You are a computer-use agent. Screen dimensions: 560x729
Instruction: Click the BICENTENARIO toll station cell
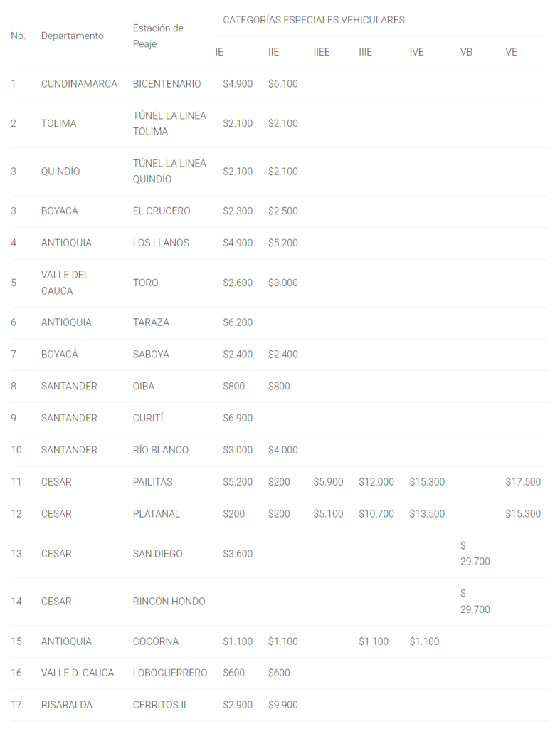(x=167, y=84)
